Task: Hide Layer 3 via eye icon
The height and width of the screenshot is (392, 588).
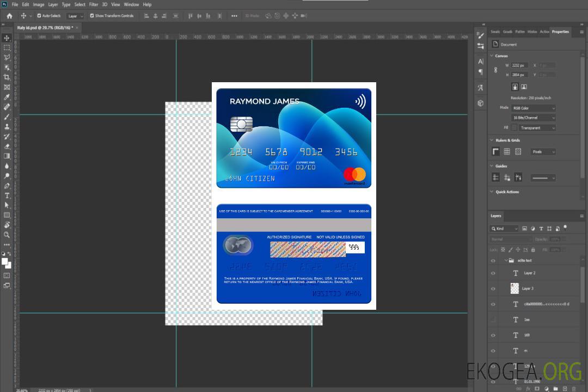Action: pyautogui.click(x=493, y=289)
